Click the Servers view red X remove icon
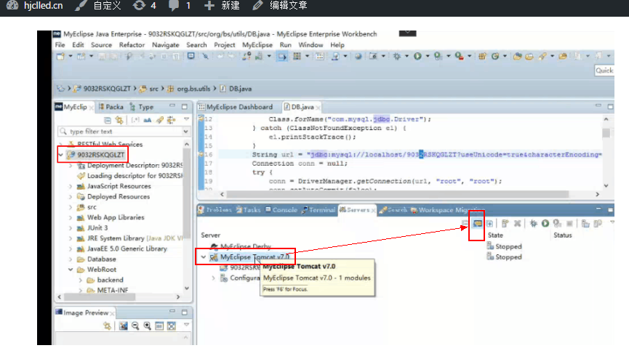The image size is (629, 364). click(x=518, y=224)
